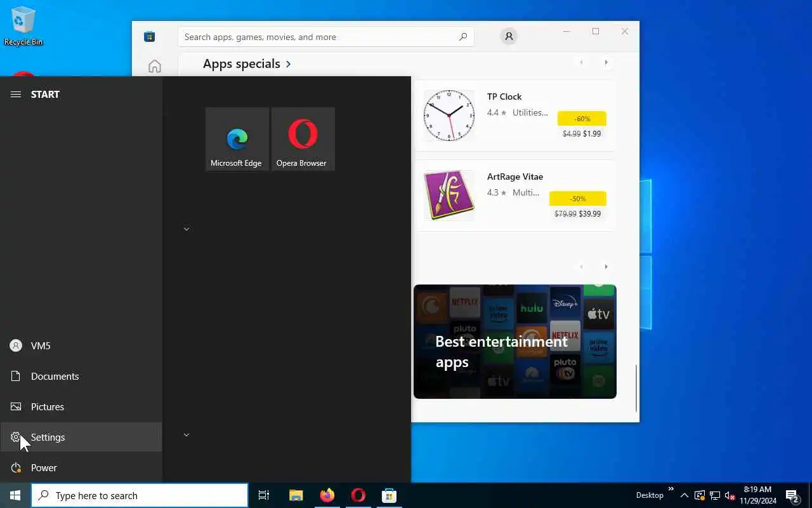The image size is (812, 508).
Task: Click the Microsoft Store logo icon
Action: pos(149,37)
